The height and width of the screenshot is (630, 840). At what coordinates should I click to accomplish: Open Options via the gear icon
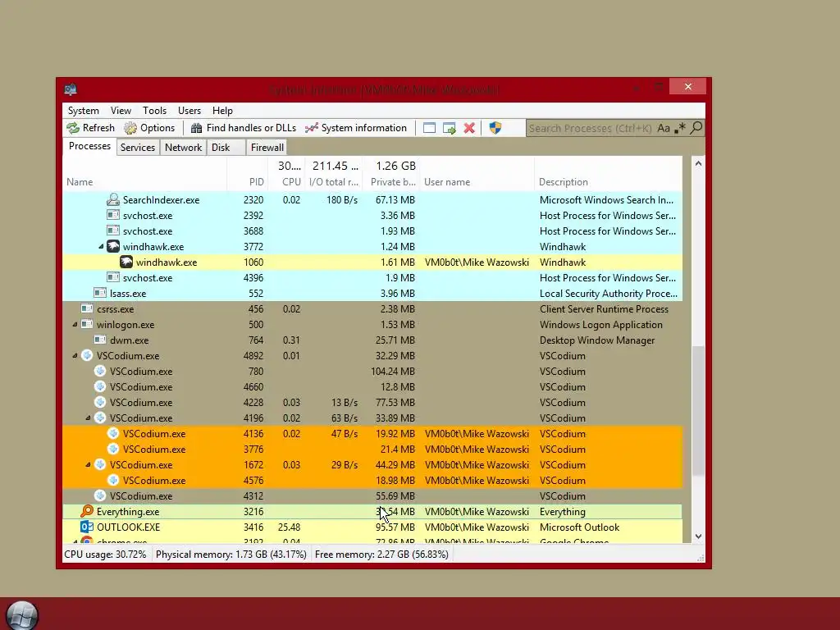130,128
